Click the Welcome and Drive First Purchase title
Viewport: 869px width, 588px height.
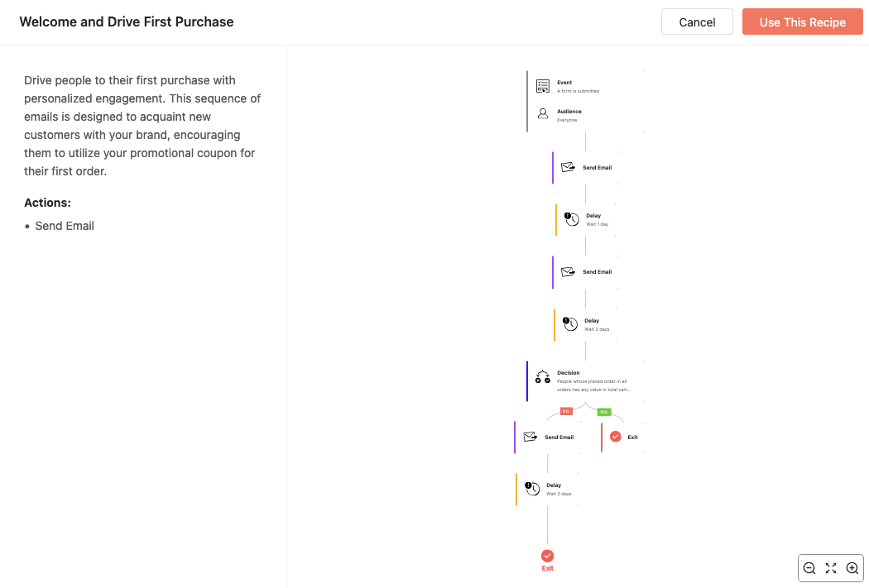tap(127, 22)
